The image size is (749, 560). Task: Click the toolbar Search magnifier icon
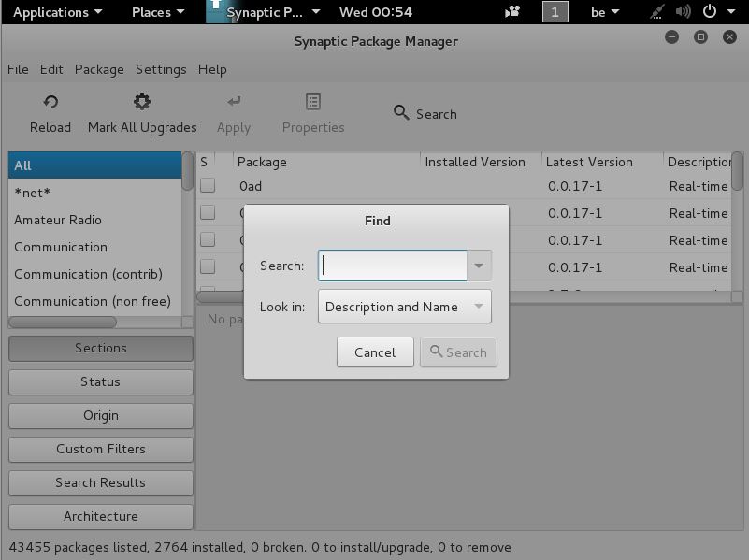(x=401, y=113)
